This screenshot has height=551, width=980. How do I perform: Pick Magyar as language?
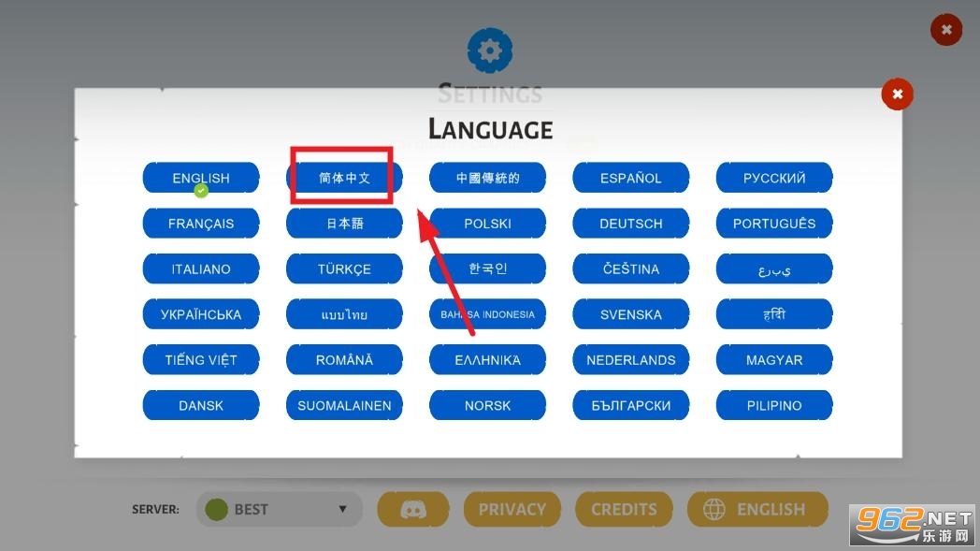click(x=774, y=359)
